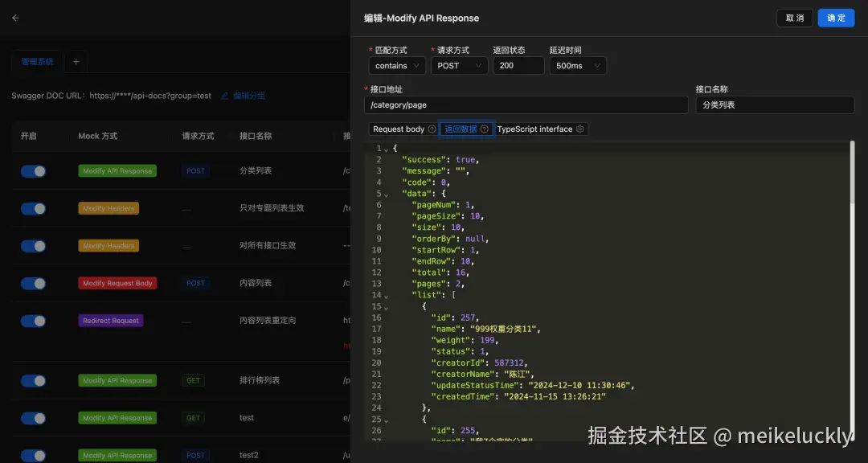Screen dimensions: 868x463
Task: Open the 请求方式 POST dropdown
Action: (x=459, y=65)
